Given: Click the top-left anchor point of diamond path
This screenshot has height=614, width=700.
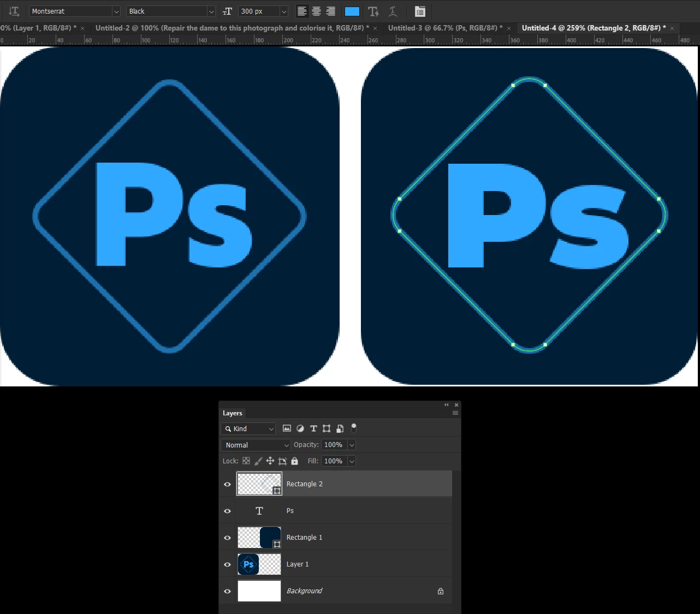Looking at the screenshot, I should click(x=513, y=85).
